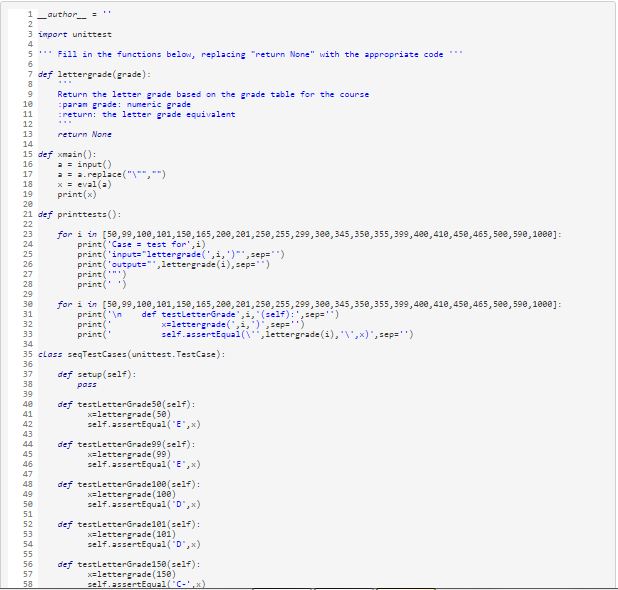Viewport: 618px width, 590px height.
Task: Click the ':return: the letter grade equivalent' line
Action: point(147,114)
